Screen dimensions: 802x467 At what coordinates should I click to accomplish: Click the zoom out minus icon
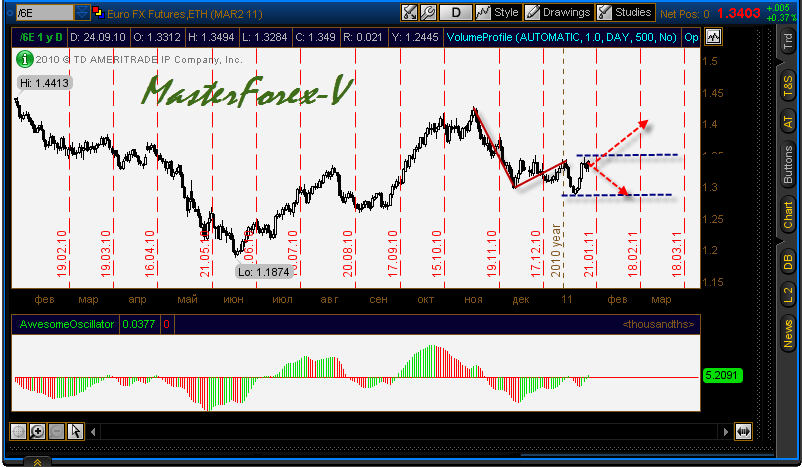[x=56, y=431]
